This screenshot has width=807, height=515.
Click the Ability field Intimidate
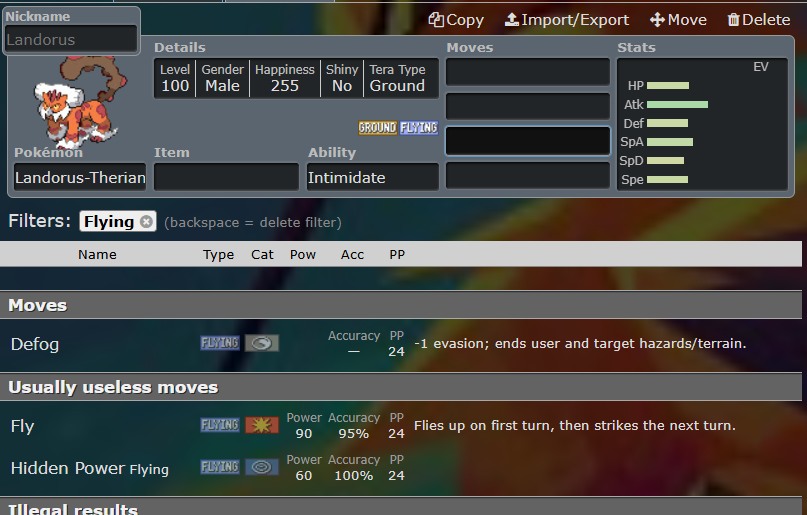(373, 177)
